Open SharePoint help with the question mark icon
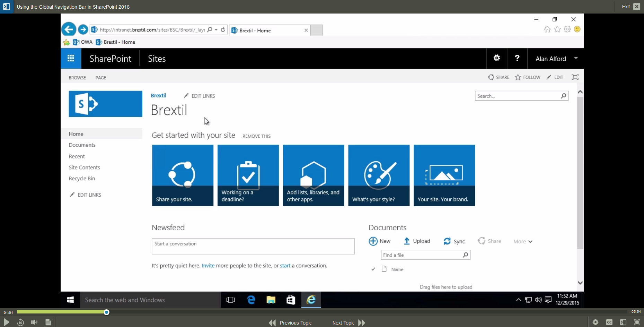This screenshot has width=644, height=327. coord(517,58)
